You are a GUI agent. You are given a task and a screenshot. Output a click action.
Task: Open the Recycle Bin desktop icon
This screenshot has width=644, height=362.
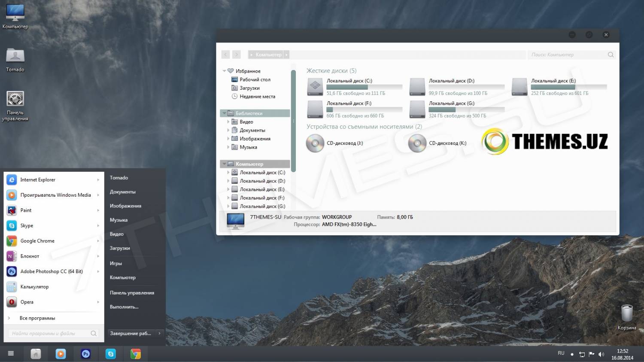pos(627,314)
